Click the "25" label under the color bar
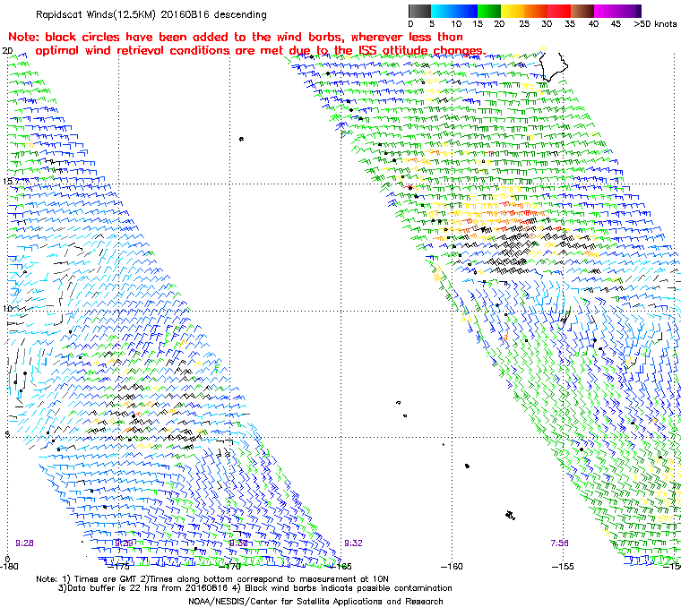The width and height of the screenshot is (681, 616). [524, 24]
